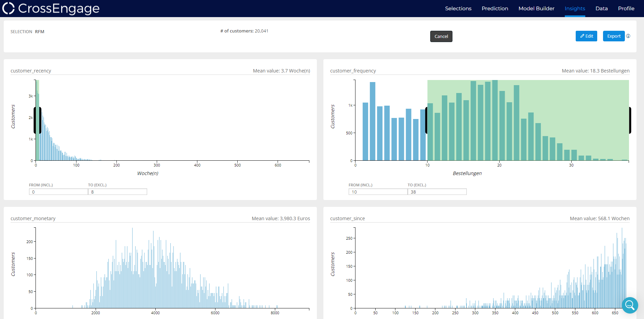Screen dimensions: 644x319
Task: Click the Edit button with pencil
Action: (586, 36)
